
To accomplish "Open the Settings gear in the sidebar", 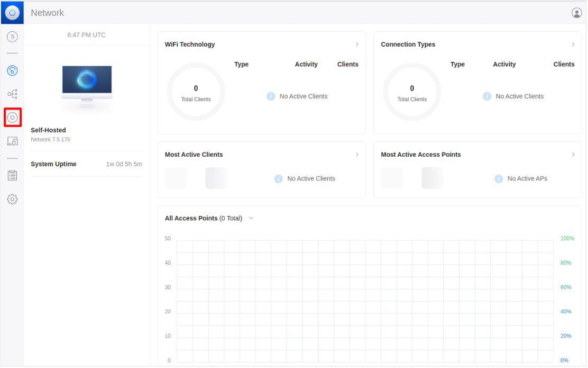I will click(12, 199).
